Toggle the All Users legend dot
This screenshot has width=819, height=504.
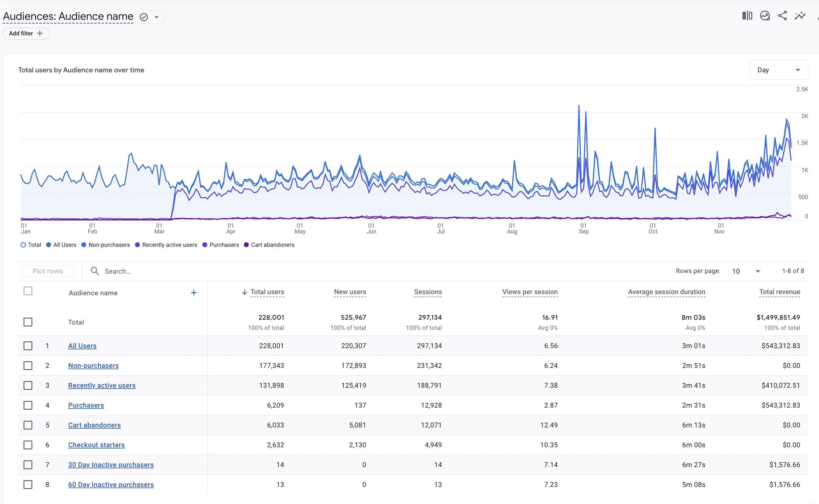coord(49,245)
